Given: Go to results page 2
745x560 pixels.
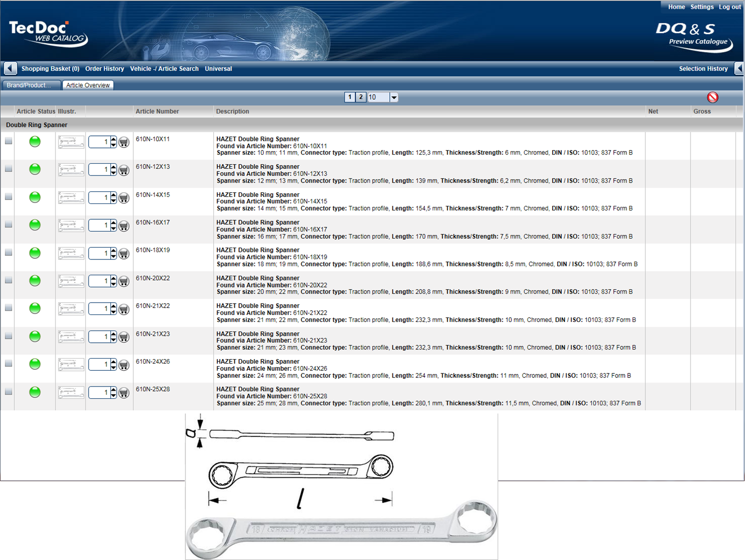Looking at the screenshot, I should (361, 97).
